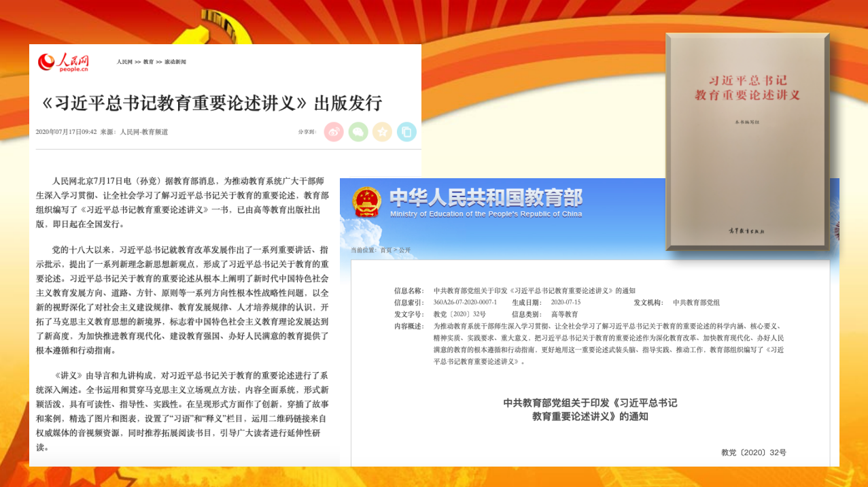Share the article via WeChat icon
The image size is (868, 487).
(x=358, y=132)
